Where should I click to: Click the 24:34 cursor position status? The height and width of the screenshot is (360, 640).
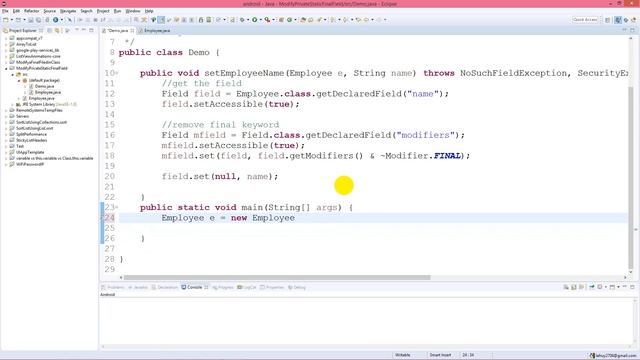point(468,355)
